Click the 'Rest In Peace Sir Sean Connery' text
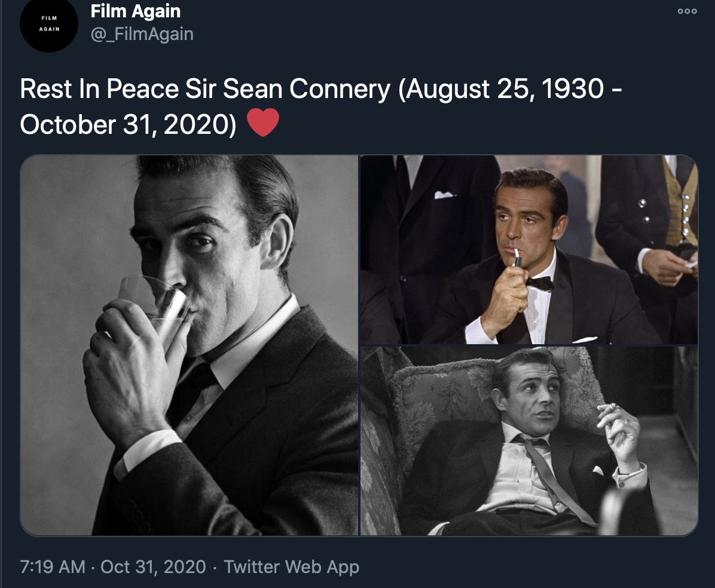The height and width of the screenshot is (588, 715). [205, 88]
